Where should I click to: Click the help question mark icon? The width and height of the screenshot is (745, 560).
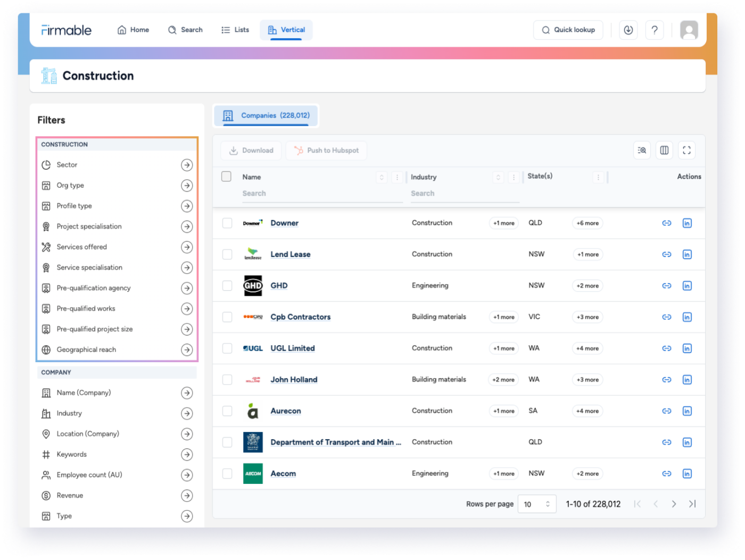[x=655, y=30]
